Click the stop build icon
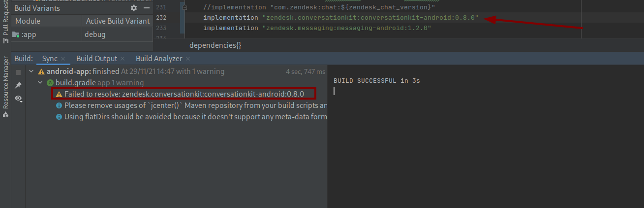The width and height of the screenshot is (644, 208). (x=18, y=72)
